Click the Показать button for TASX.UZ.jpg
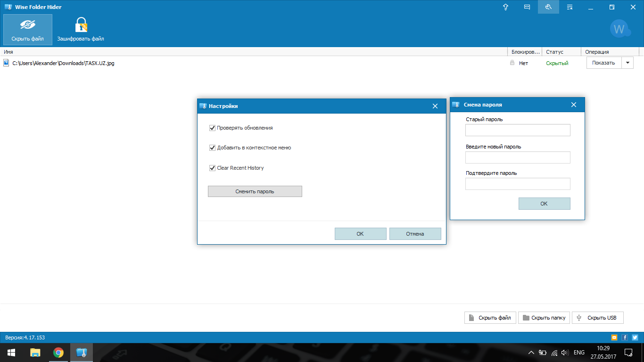The width and height of the screenshot is (644, 362). (604, 63)
